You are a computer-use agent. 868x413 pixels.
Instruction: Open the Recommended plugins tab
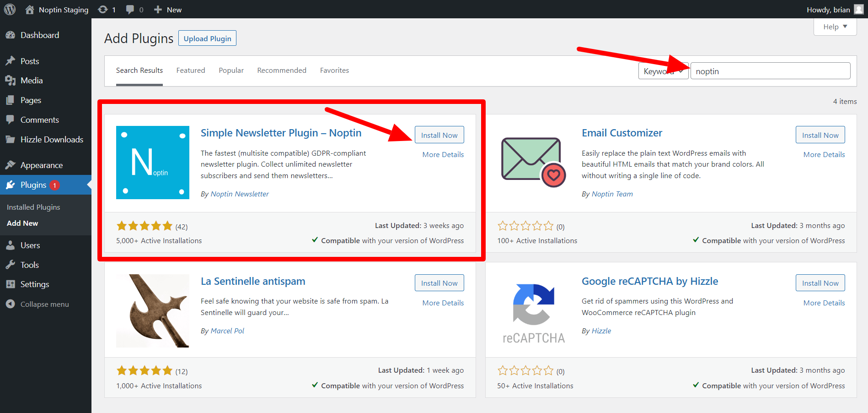click(282, 70)
